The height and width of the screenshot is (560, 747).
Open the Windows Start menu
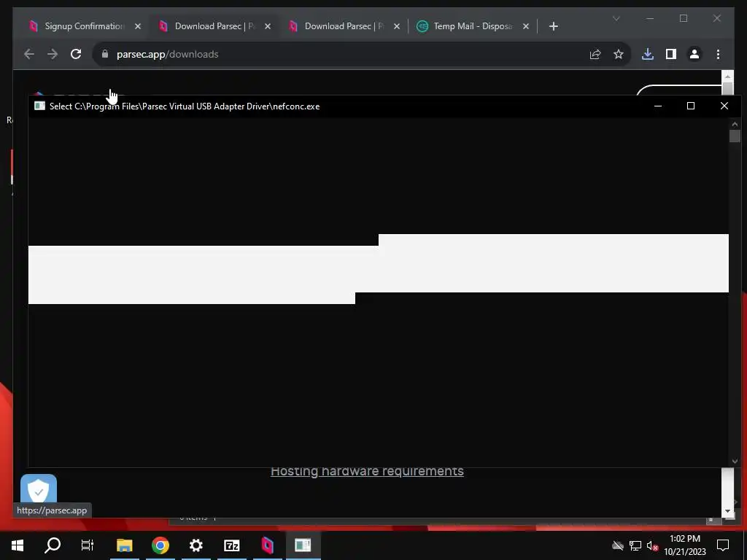coord(18,545)
